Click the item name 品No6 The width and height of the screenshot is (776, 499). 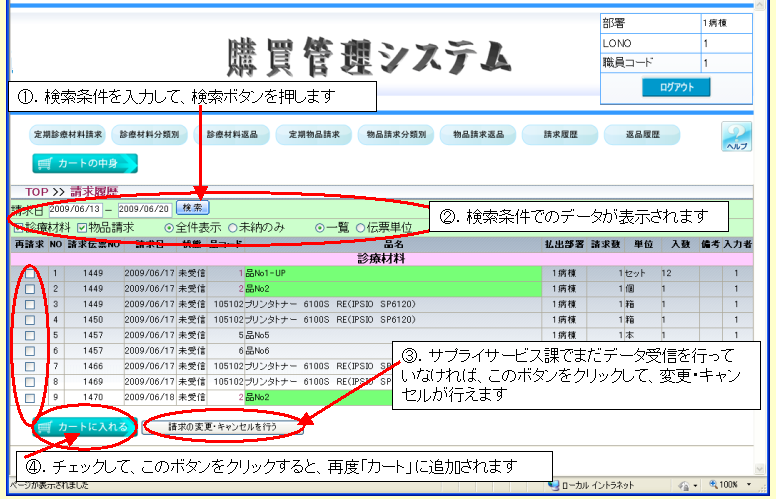click(x=257, y=351)
